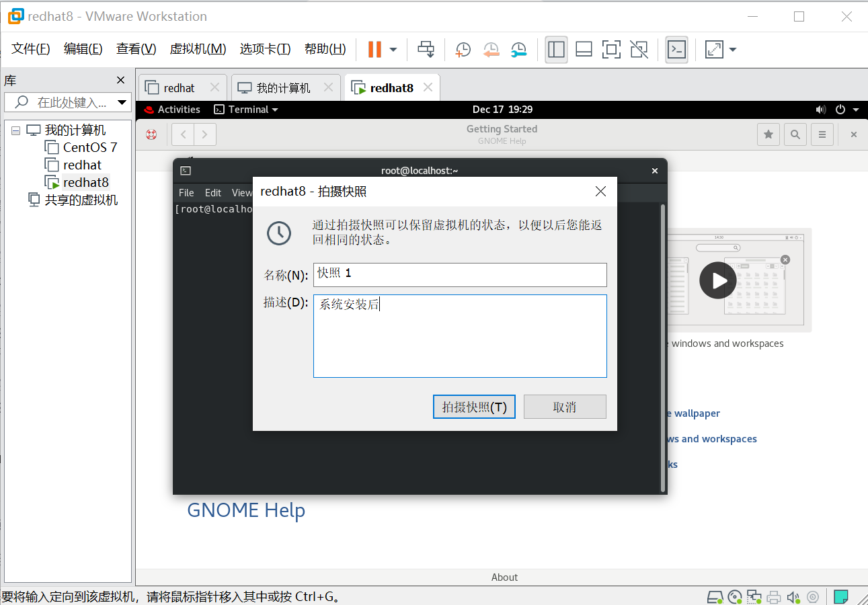The height and width of the screenshot is (605, 868).
Task: Switch to the redhat tab
Action: [x=179, y=88]
